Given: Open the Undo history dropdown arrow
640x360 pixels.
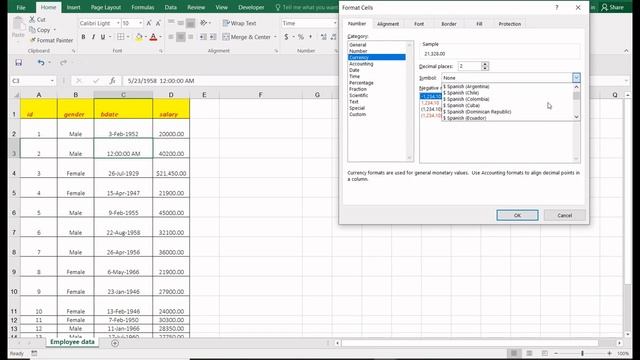Looking at the screenshot, I should 49,62.
